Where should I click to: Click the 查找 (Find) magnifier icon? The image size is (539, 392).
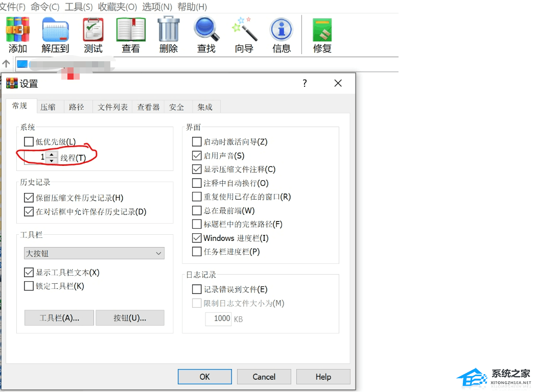click(206, 29)
